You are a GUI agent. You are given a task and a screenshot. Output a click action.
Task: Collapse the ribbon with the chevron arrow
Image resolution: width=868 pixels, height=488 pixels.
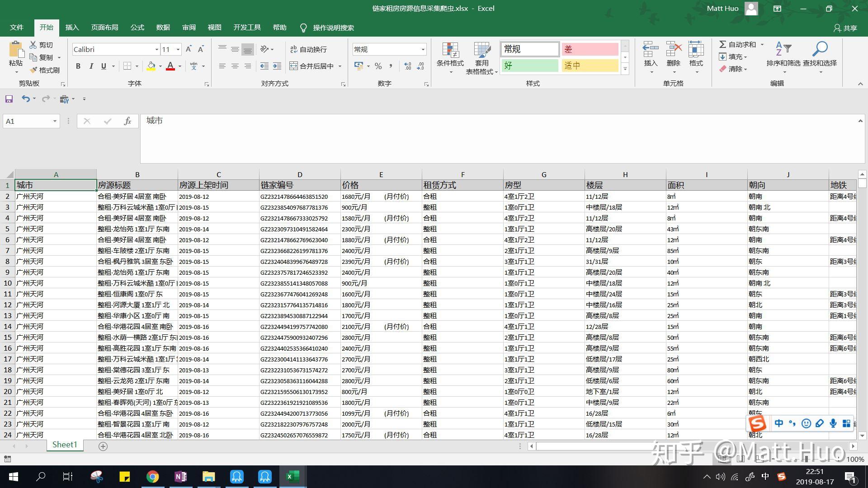(860, 84)
